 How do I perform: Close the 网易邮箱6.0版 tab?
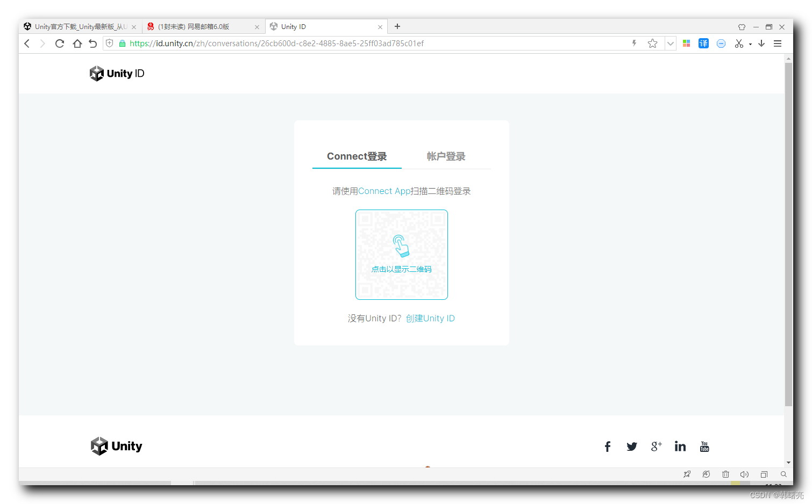pos(257,27)
